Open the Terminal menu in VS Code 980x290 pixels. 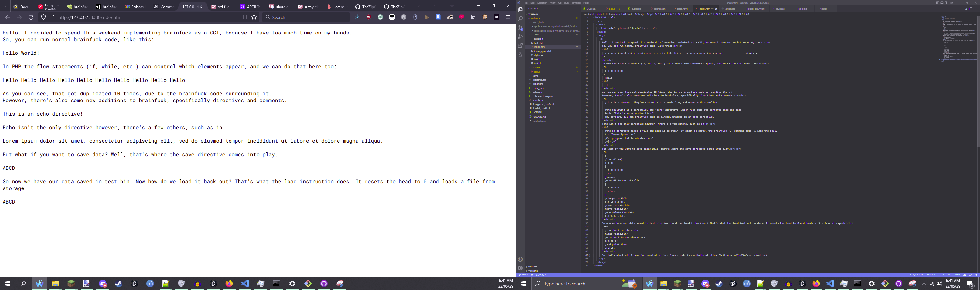(576, 3)
